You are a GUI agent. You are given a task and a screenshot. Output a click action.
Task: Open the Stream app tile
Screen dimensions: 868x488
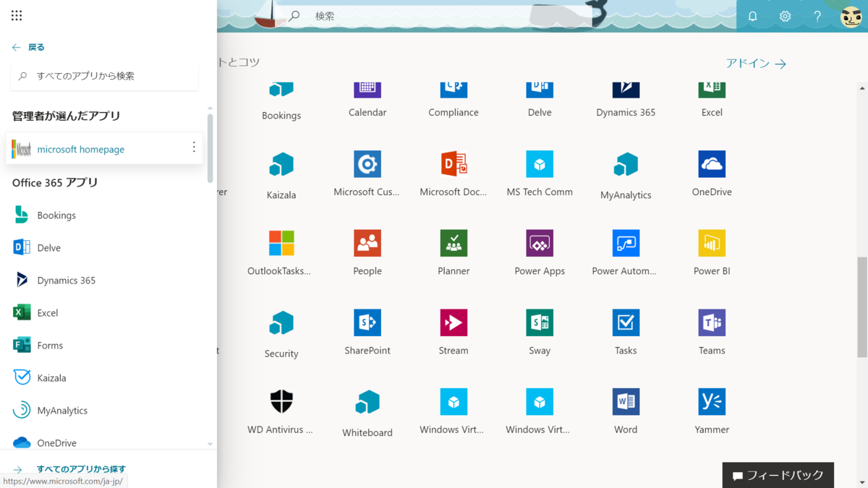[x=454, y=333]
